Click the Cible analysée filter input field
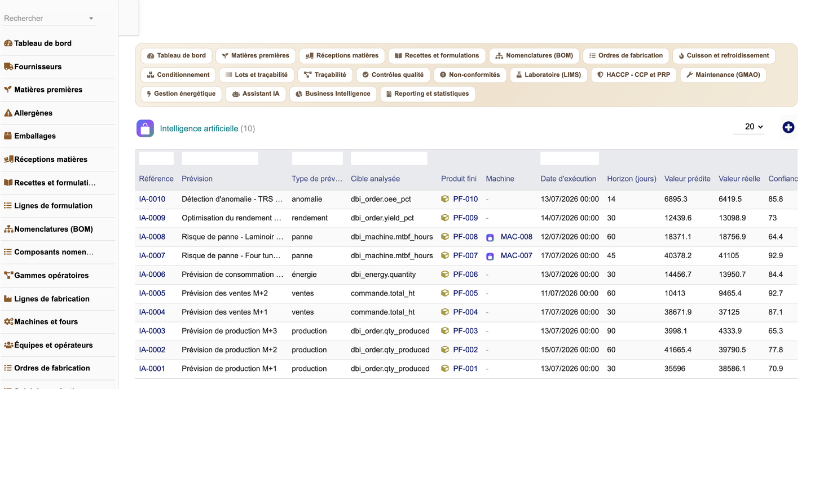 (389, 158)
